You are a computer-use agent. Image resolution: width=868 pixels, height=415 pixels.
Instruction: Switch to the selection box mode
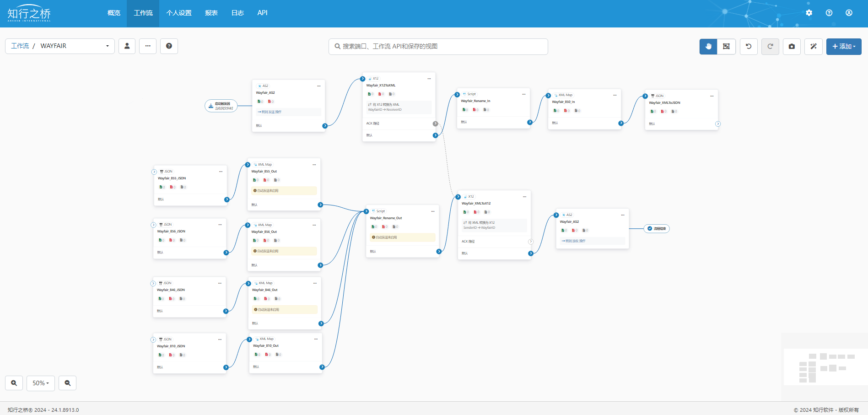click(726, 46)
